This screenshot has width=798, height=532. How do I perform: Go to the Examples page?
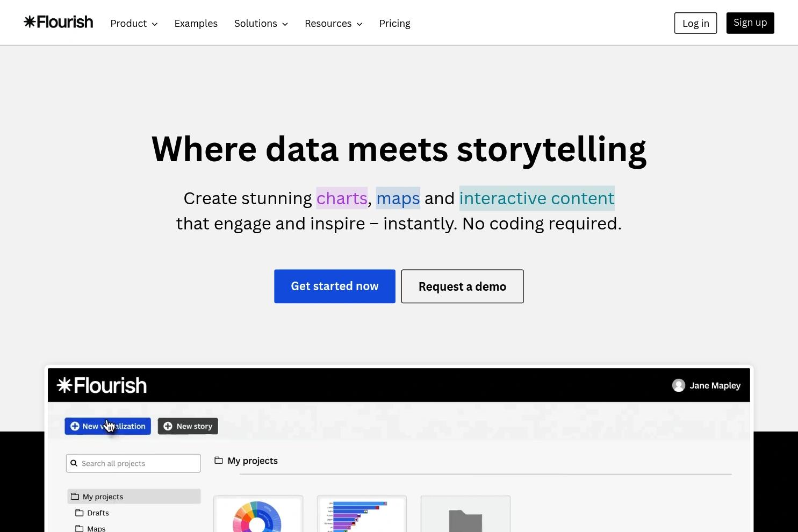196,24
